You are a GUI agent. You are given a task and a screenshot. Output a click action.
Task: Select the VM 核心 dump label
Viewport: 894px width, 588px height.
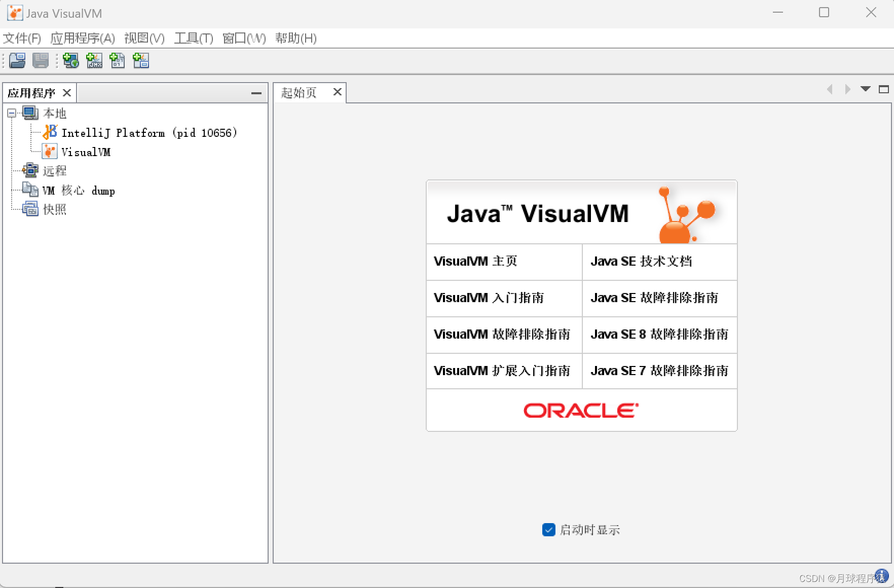point(79,191)
